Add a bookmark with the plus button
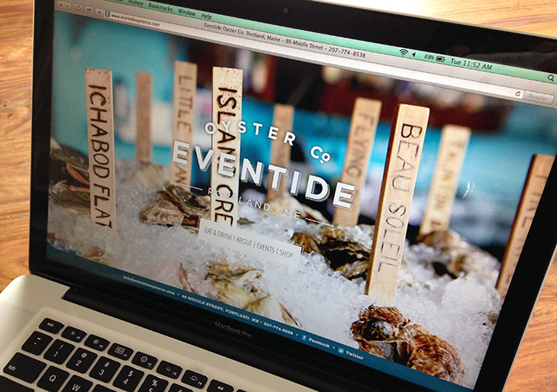 (x=100, y=12)
